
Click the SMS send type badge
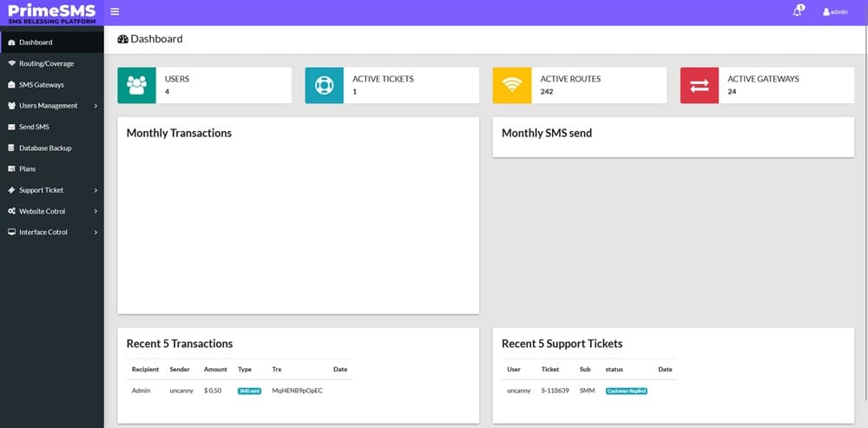249,391
